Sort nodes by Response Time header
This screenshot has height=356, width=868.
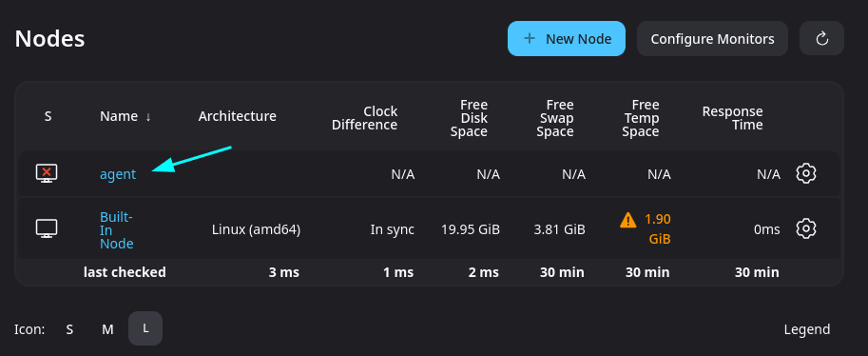click(x=732, y=118)
